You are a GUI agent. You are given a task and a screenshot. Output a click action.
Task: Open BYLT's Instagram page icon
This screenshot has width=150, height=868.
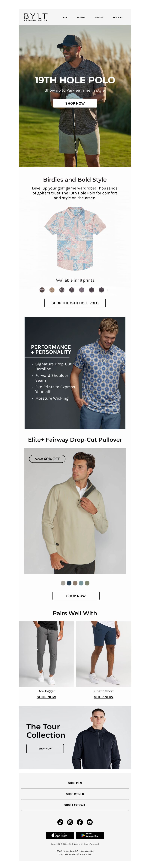point(70,822)
